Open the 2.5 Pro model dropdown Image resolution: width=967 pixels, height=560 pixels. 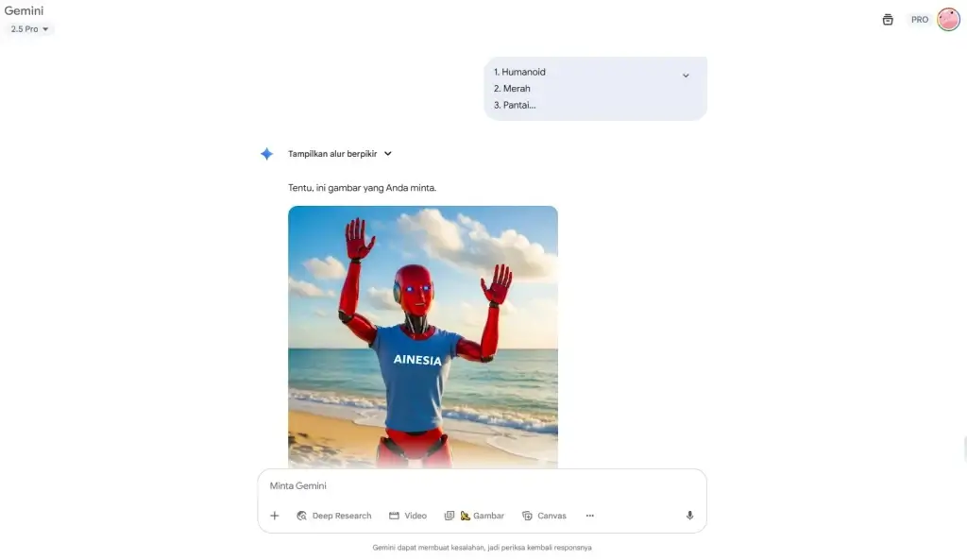pyautogui.click(x=29, y=29)
